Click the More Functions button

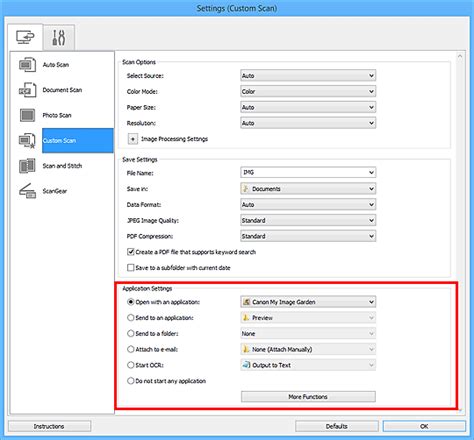coord(308,397)
